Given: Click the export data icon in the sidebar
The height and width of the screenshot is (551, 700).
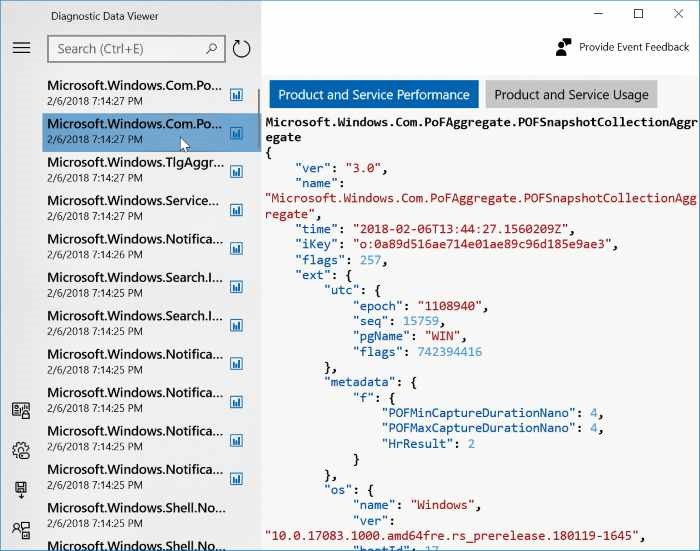Looking at the screenshot, I should click(21, 489).
